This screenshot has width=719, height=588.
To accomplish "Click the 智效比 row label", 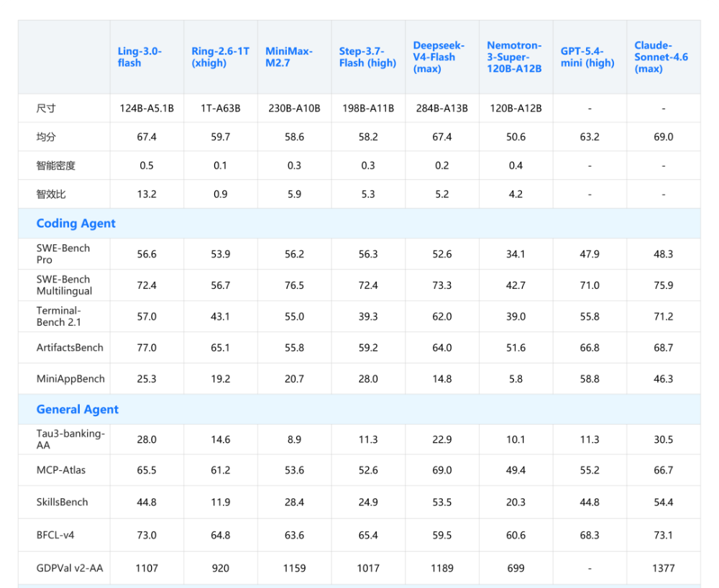I will [51, 194].
